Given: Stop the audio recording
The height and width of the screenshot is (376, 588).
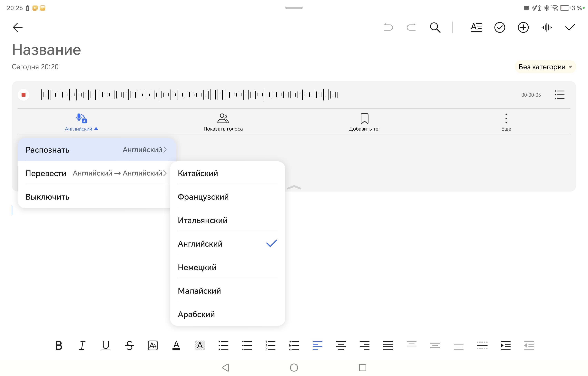Looking at the screenshot, I should 24,95.
